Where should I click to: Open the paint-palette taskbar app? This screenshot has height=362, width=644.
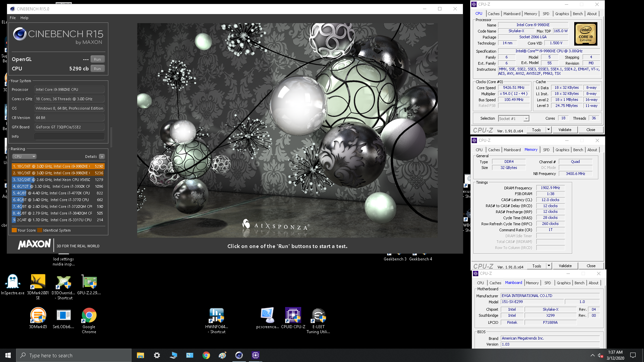coord(222,355)
